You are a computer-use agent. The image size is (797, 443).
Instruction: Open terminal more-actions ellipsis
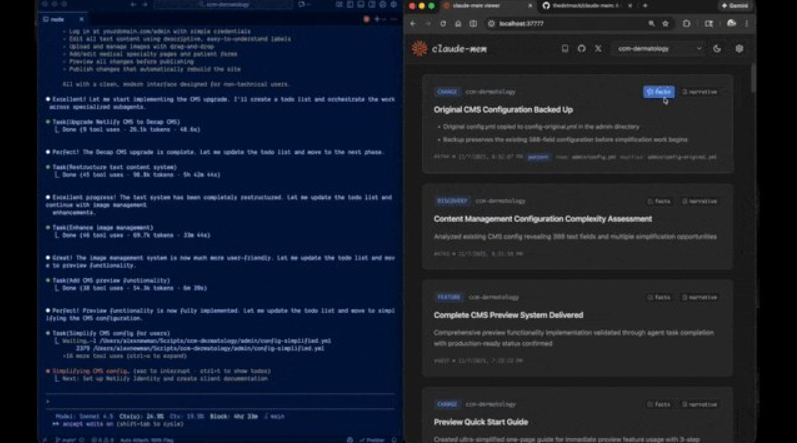click(393, 19)
